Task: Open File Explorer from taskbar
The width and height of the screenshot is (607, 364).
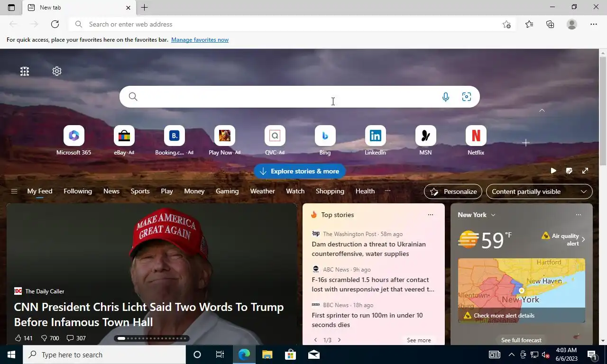Action: [267, 355]
